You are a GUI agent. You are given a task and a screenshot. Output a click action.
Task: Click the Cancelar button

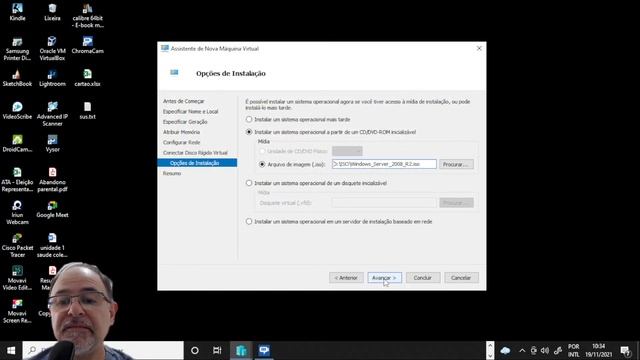pyautogui.click(x=461, y=278)
